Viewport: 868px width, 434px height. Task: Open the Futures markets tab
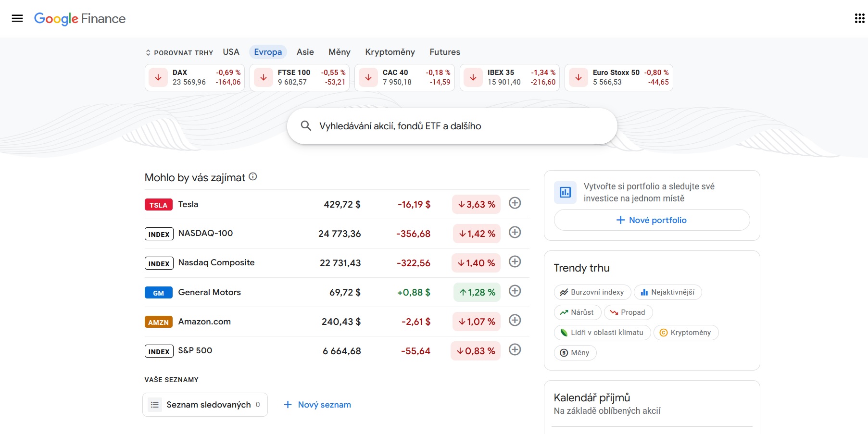(x=444, y=52)
